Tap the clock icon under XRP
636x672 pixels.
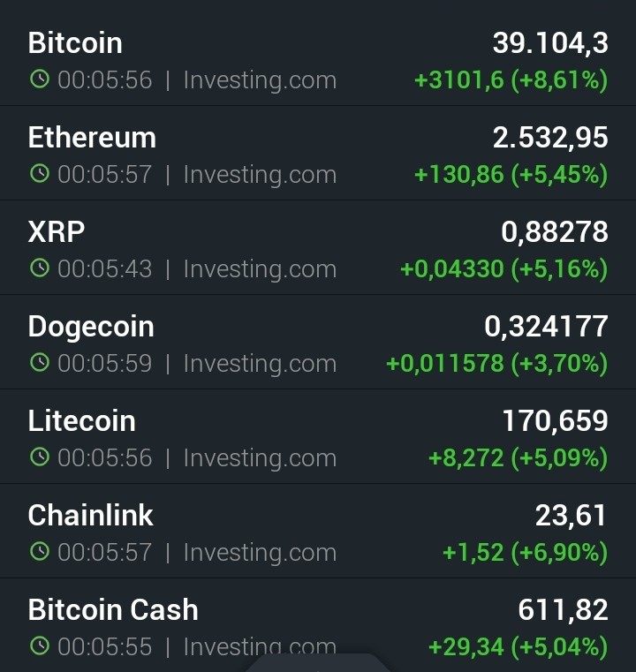tap(40, 268)
